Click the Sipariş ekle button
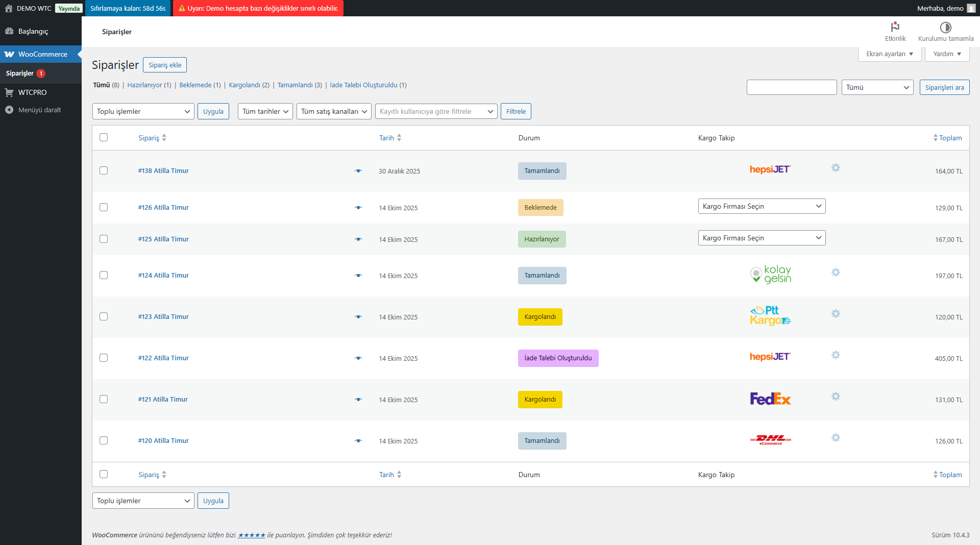 [x=165, y=65]
